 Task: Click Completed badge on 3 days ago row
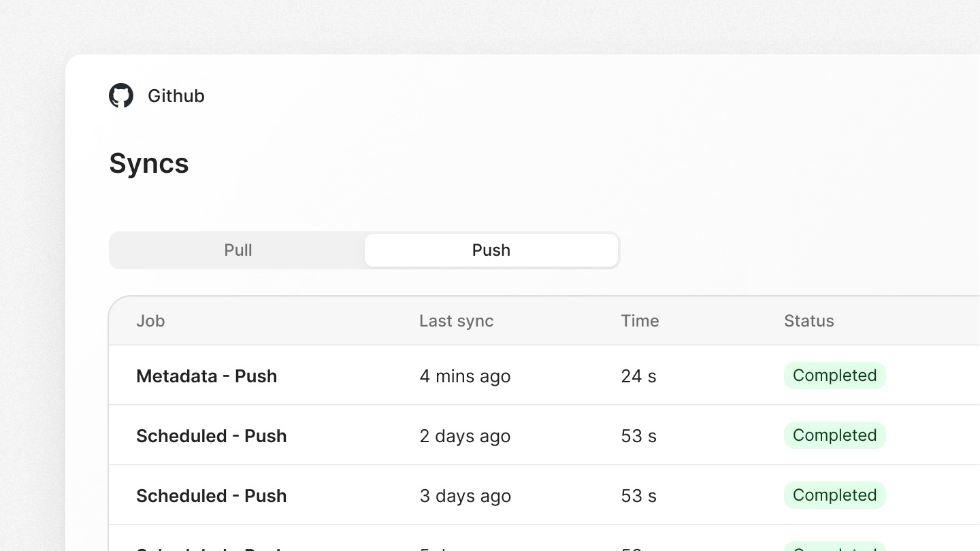click(x=834, y=495)
